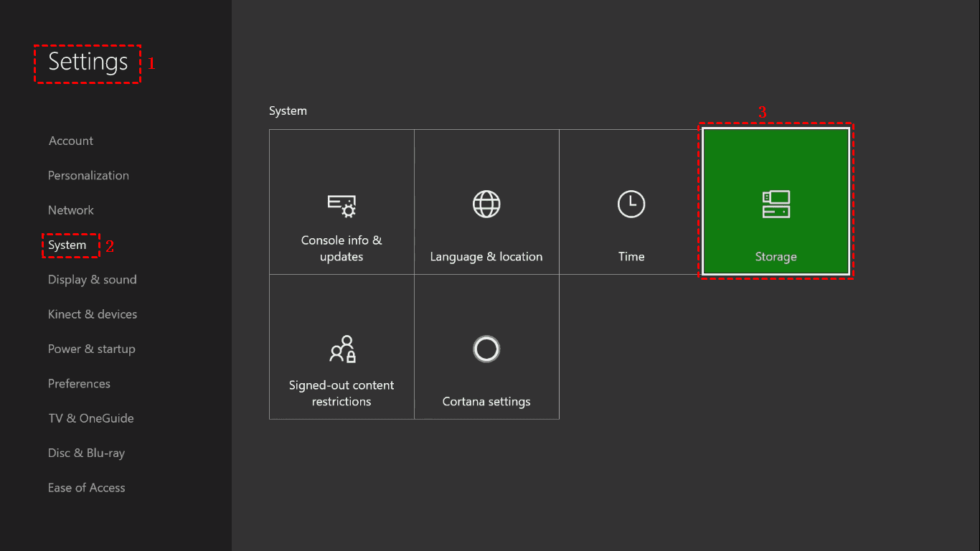
Task: Select the Console info & updates icon
Action: (x=341, y=204)
